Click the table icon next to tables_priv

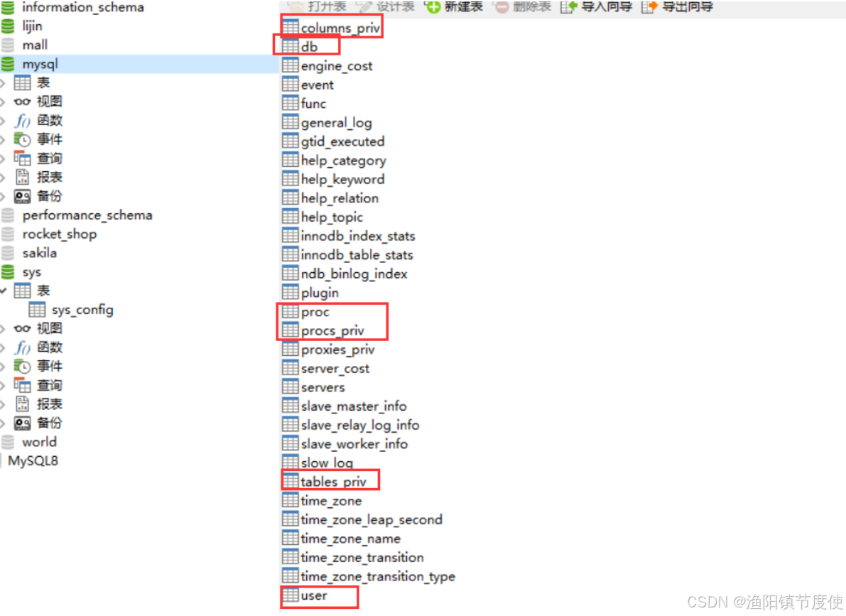tap(291, 481)
